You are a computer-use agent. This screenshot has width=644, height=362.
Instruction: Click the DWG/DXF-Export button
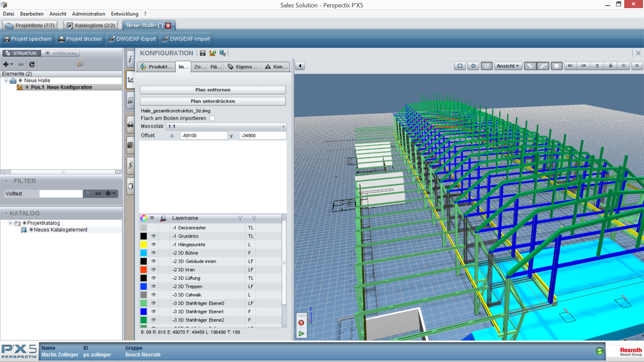click(132, 39)
